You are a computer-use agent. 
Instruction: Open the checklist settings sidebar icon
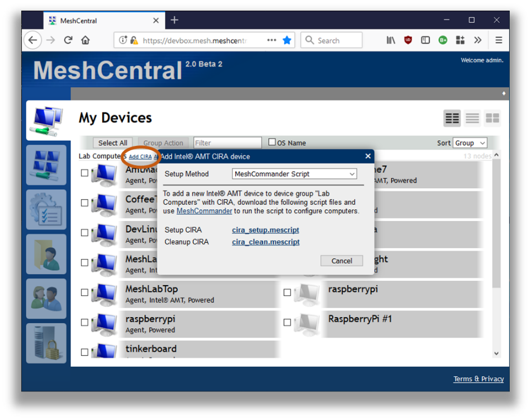coord(46,210)
